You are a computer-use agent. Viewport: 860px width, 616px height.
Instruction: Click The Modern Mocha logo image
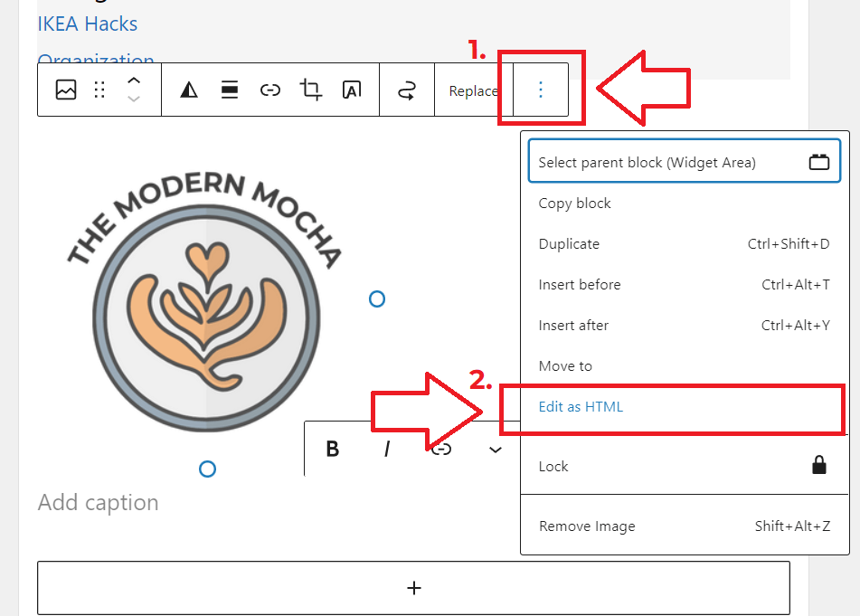pos(206,302)
